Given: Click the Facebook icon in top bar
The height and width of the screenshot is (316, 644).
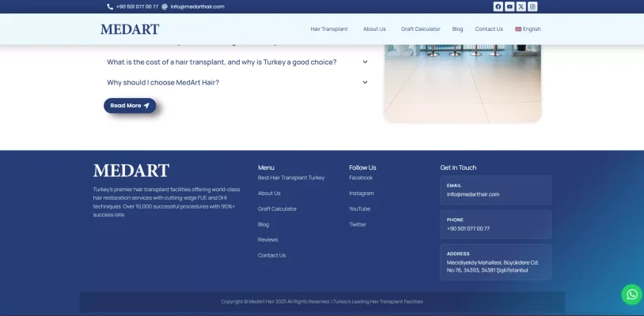Looking at the screenshot, I should (x=498, y=6).
